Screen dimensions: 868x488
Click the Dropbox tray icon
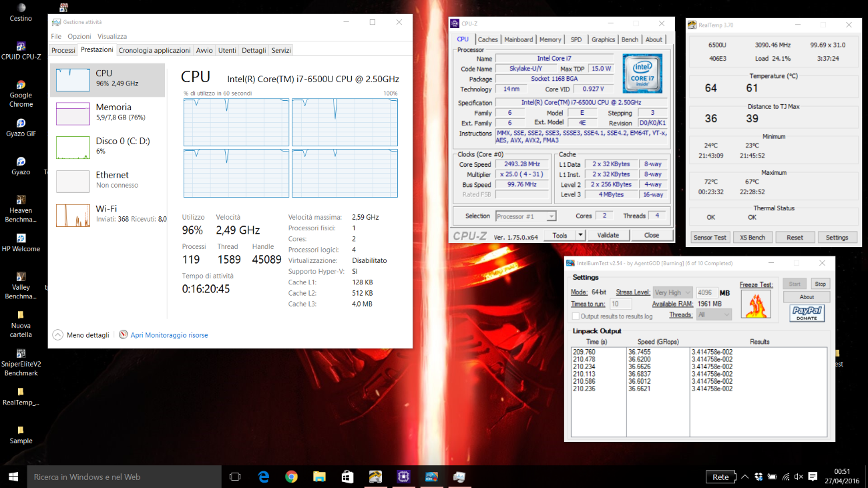tap(758, 477)
